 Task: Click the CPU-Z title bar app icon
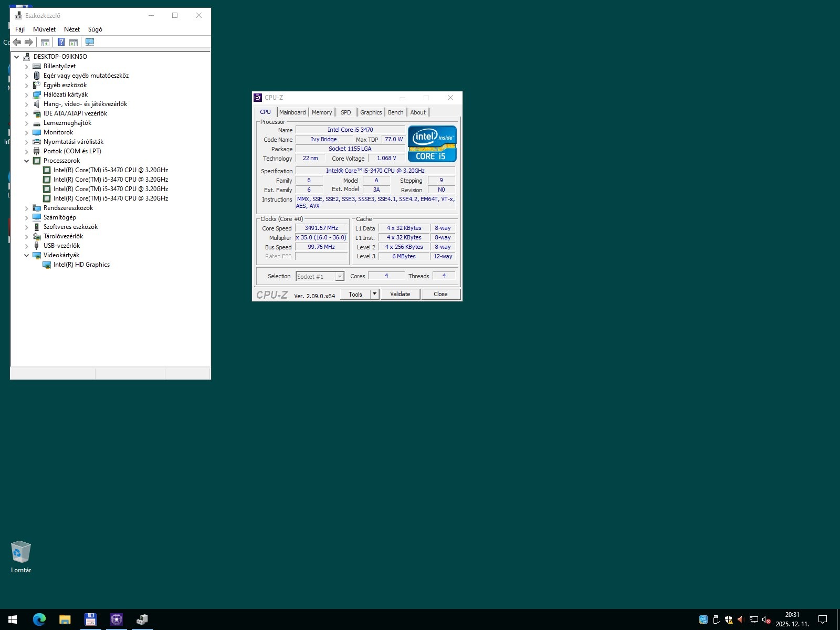(258, 98)
